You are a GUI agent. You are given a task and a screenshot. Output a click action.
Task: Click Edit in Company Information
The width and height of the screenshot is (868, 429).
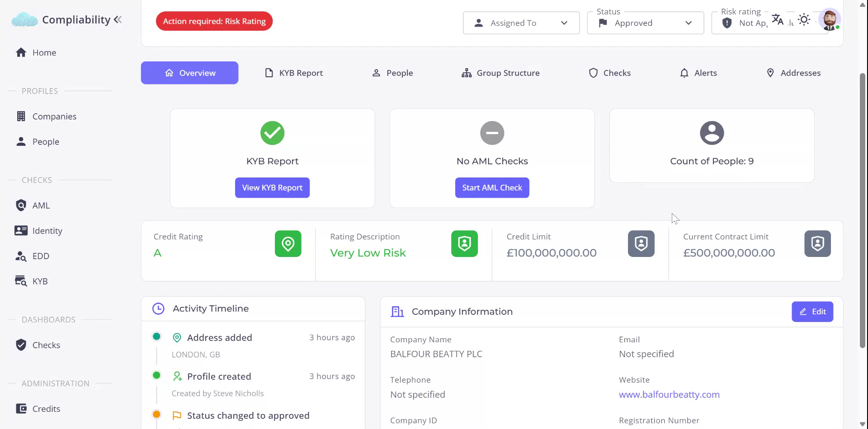click(812, 312)
